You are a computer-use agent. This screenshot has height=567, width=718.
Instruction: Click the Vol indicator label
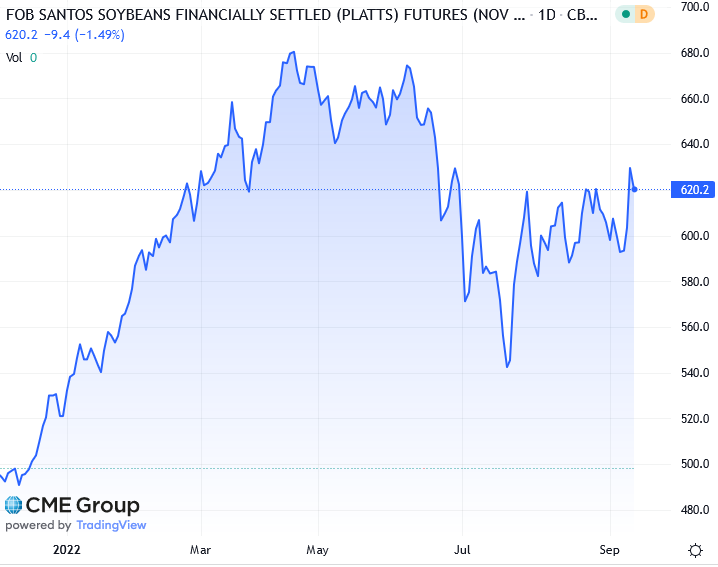pyautogui.click(x=14, y=57)
